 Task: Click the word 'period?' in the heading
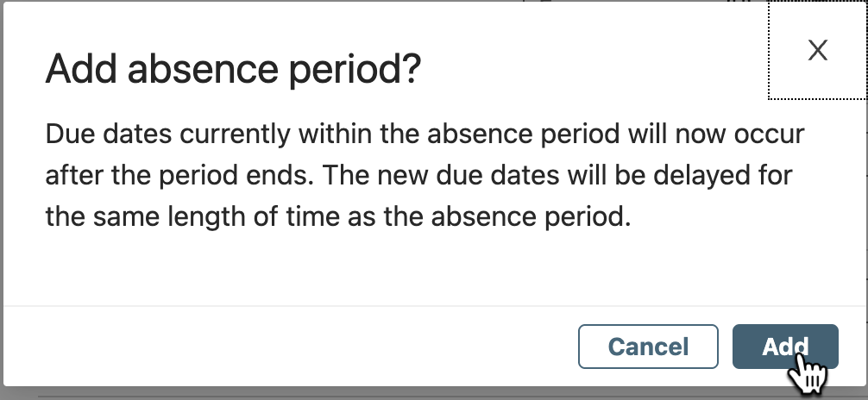355,71
